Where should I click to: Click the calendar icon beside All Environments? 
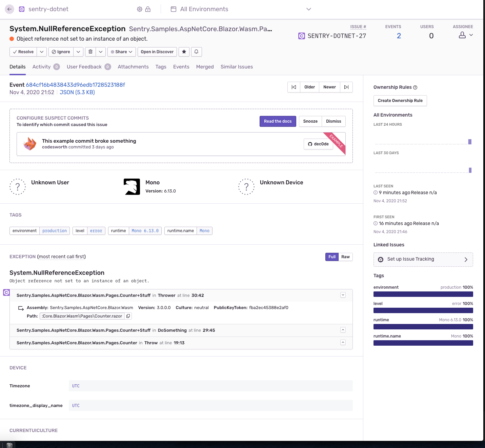click(x=174, y=9)
